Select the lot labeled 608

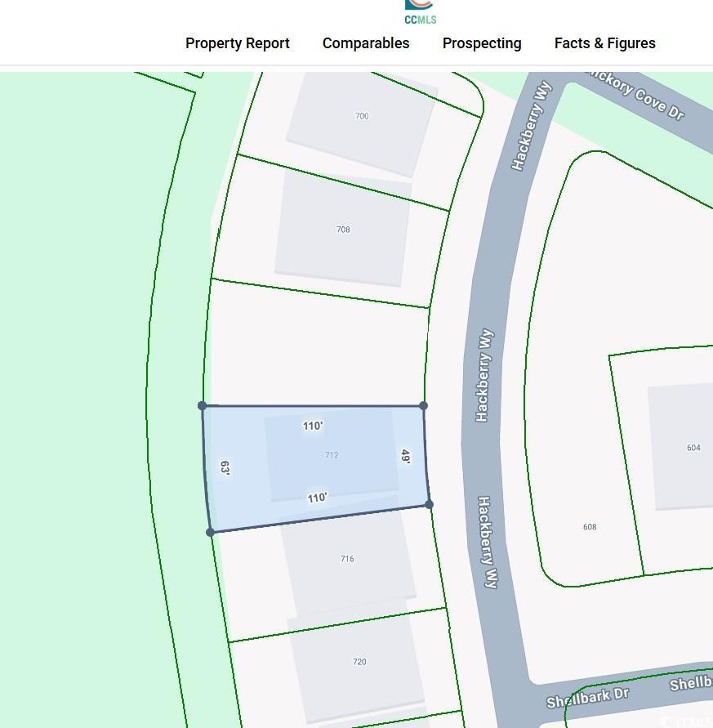point(590,527)
